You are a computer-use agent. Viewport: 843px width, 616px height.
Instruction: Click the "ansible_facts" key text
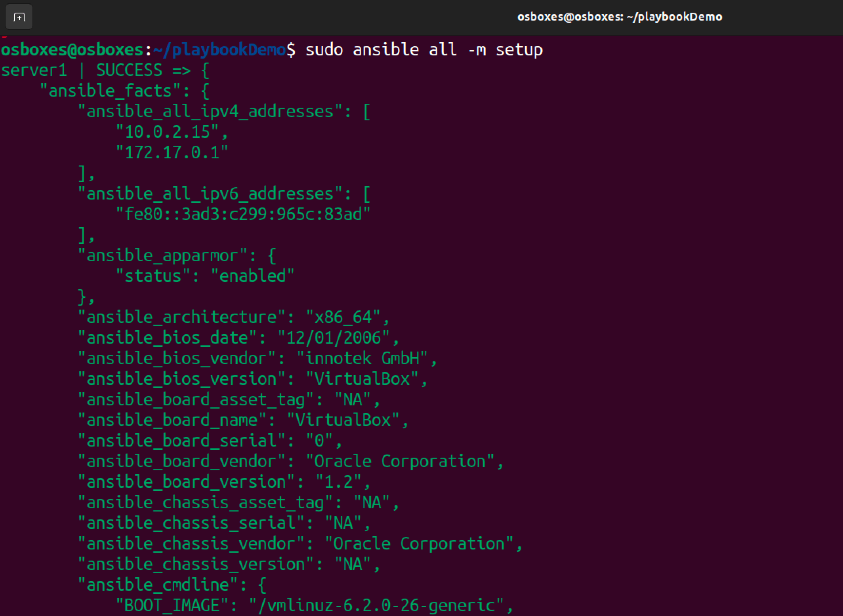click(111, 91)
